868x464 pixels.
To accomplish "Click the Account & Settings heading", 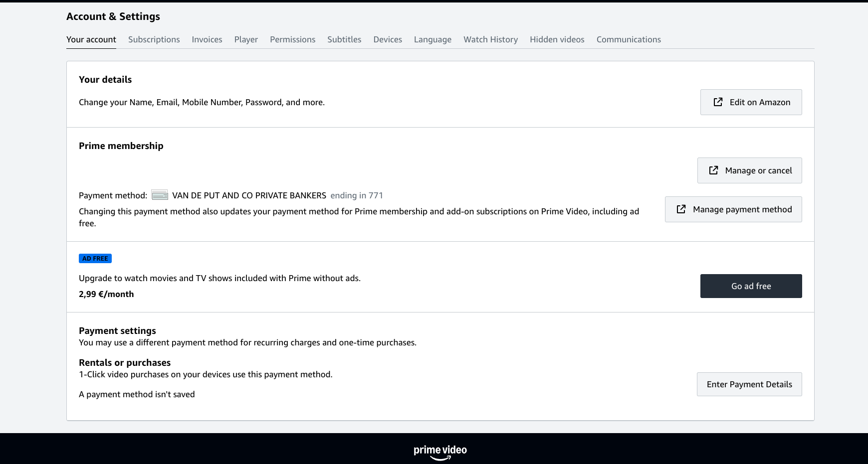I will pyautogui.click(x=113, y=16).
